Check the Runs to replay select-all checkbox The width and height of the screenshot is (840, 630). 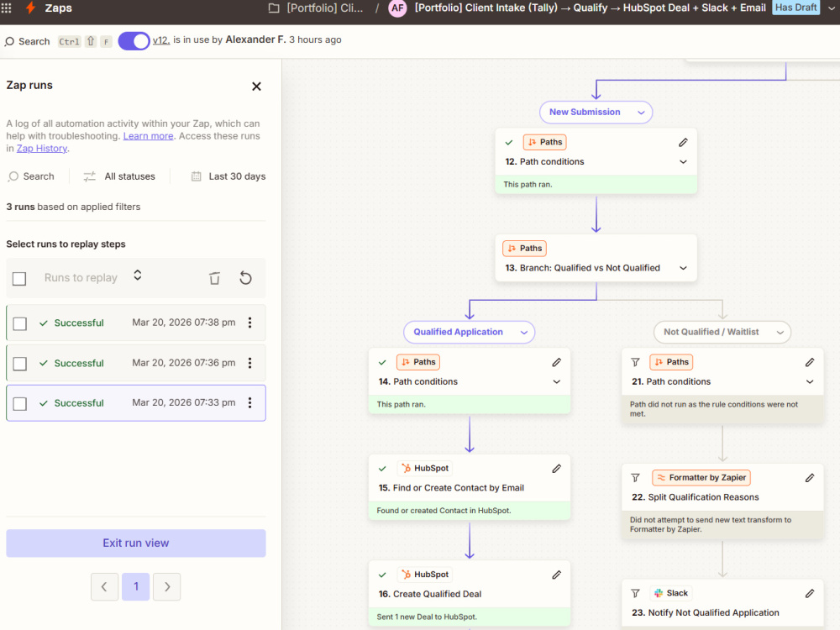[19, 279]
